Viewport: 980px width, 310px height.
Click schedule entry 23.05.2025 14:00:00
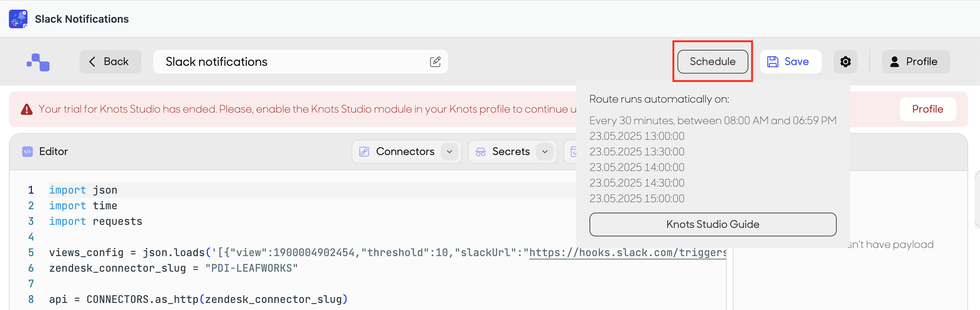[x=637, y=167]
